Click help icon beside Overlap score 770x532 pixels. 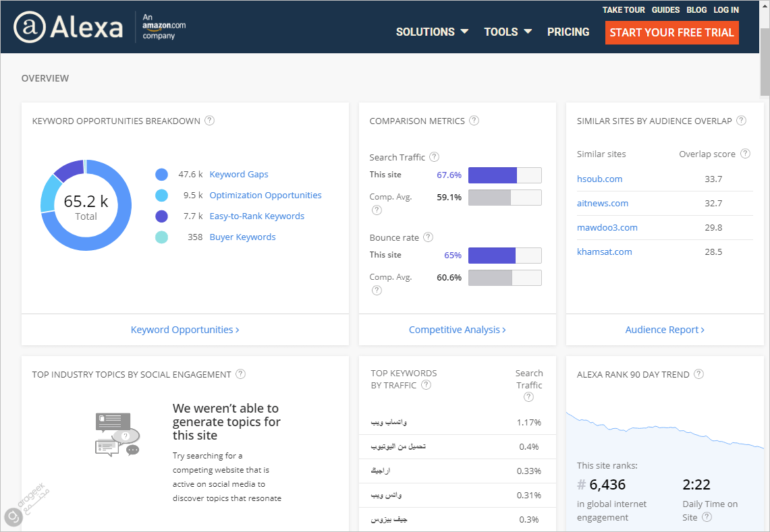point(745,154)
